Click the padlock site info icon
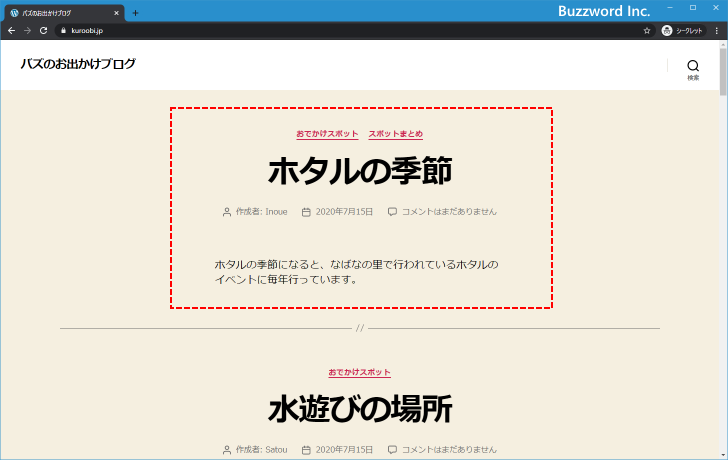Image resolution: width=728 pixels, height=460 pixels. click(x=64, y=31)
